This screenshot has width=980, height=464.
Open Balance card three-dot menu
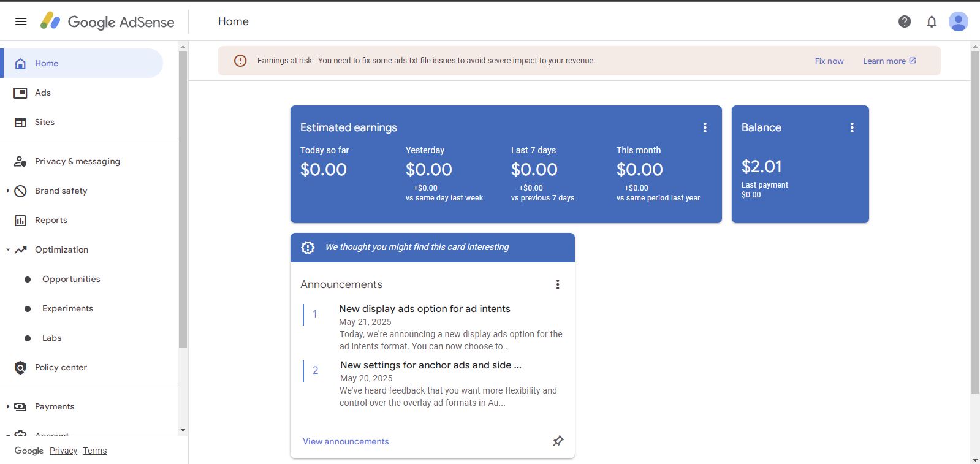click(x=852, y=127)
